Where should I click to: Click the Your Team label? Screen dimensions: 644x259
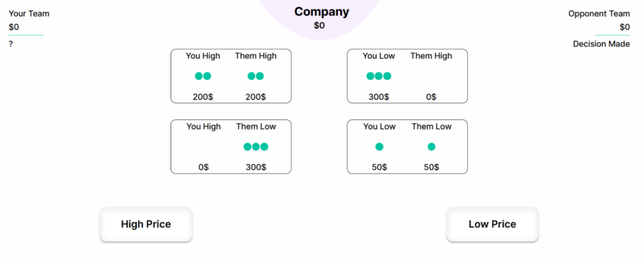[x=29, y=14]
